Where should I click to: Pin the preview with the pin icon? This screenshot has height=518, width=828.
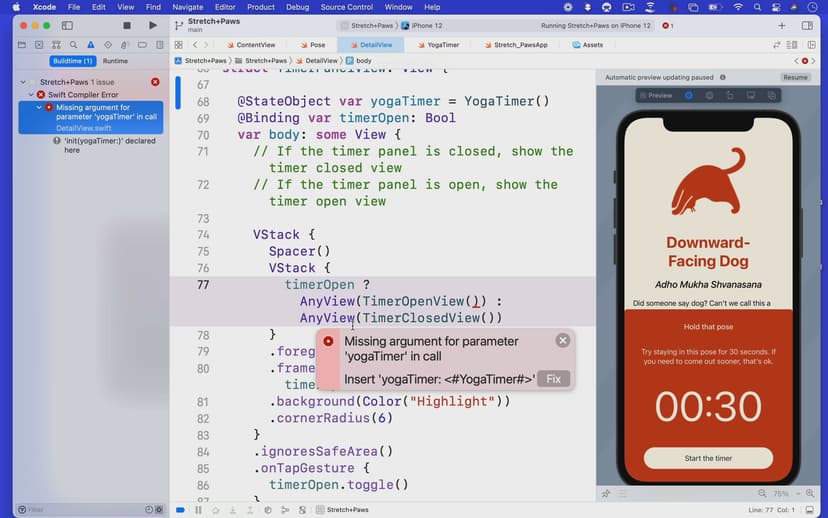[606, 494]
